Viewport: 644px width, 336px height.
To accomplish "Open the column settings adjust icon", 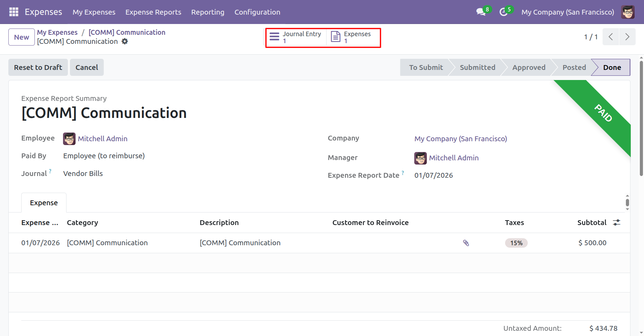I will coord(616,223).
